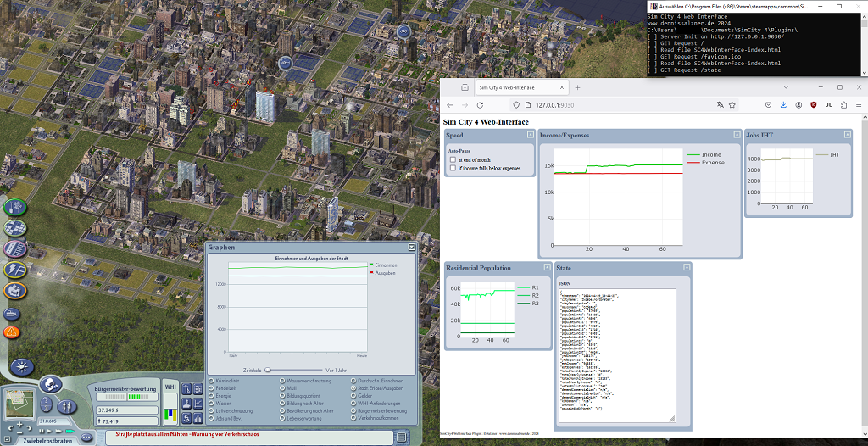Collapse the Income/Expenses panel
Screen dimensions: 868x446
point(737,135)
